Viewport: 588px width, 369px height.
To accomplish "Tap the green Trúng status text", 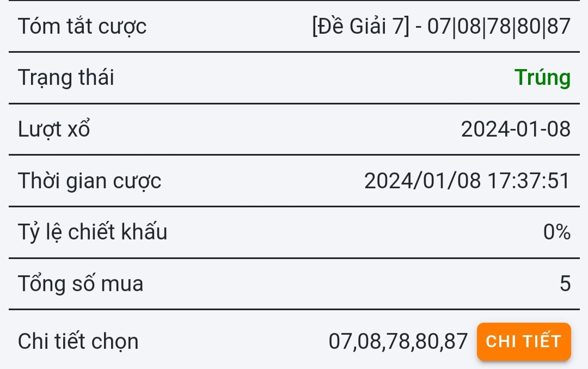I will (x=543, y=78).
